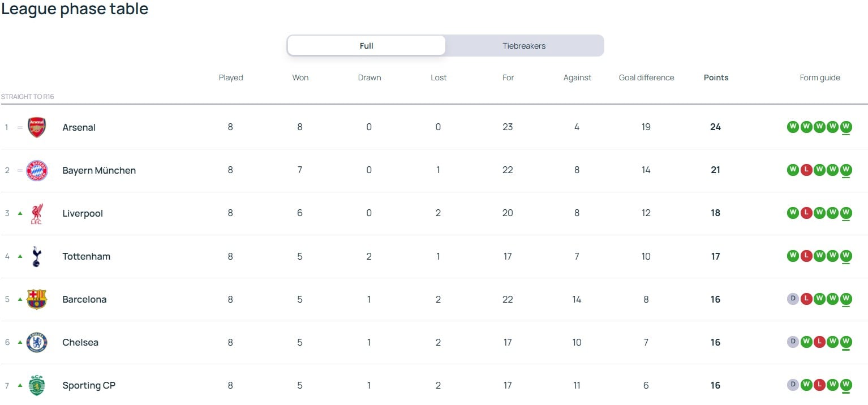
Task: Click the Arsenal club crest
Action: coord(37,127)
